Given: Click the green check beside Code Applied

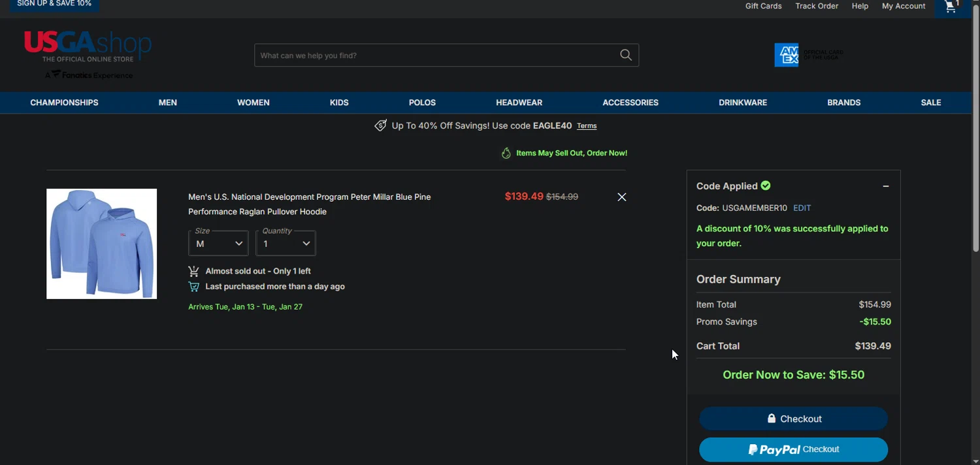Looking at the screenshot, I should coord(766,185).
